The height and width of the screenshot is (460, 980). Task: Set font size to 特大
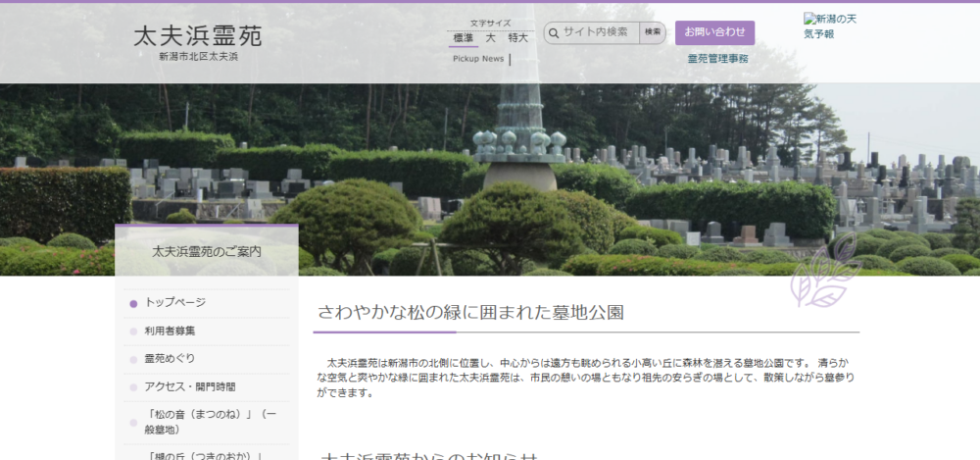[x=518, y=38]
